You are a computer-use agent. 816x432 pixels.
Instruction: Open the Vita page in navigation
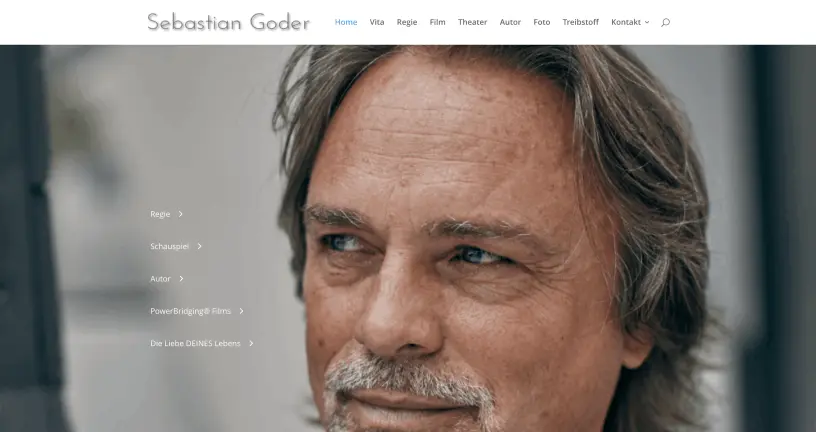pos(377,22)
